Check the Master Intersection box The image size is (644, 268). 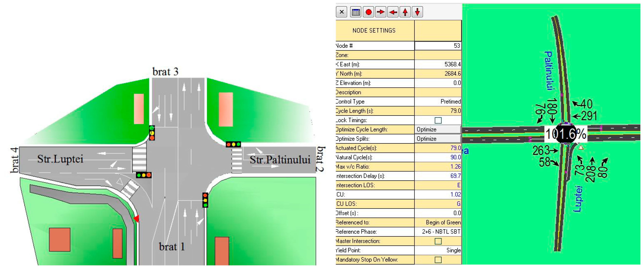pyautogui.click(x=438, y=241)
